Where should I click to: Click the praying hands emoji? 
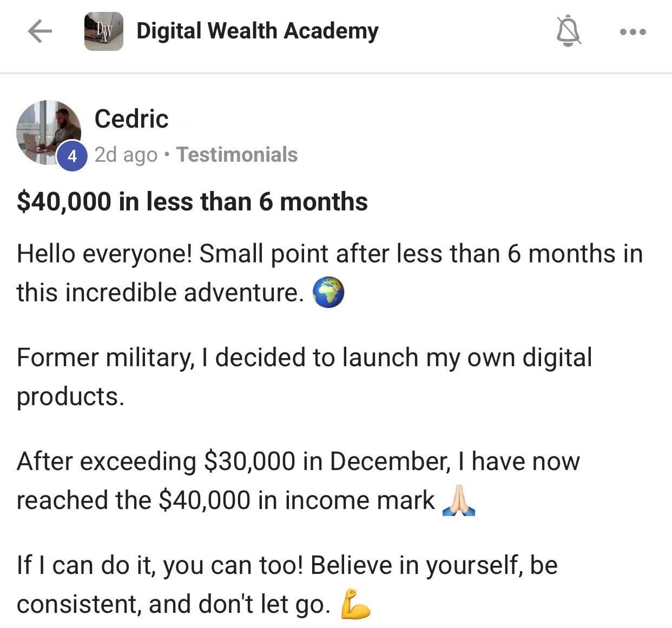pos(458,500)
